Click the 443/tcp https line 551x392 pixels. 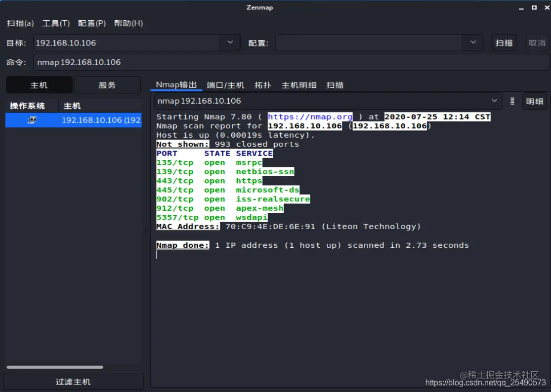209,181
